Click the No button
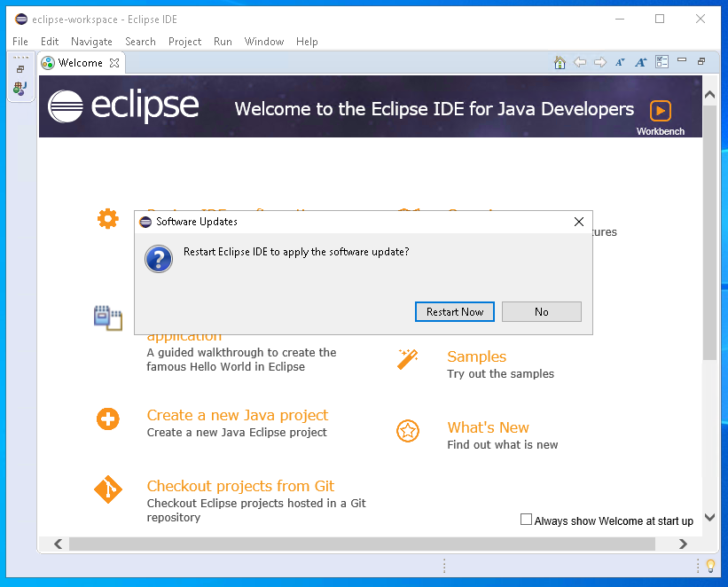Screen dimensions: 728x587 coord(542,311)
